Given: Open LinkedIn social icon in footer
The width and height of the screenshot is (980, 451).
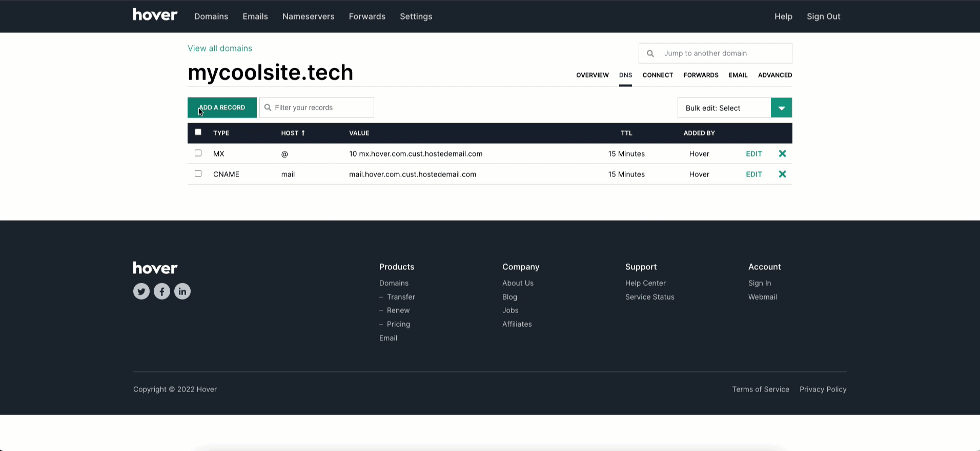Looking at the screenshot, I should [x=182, y=291].
